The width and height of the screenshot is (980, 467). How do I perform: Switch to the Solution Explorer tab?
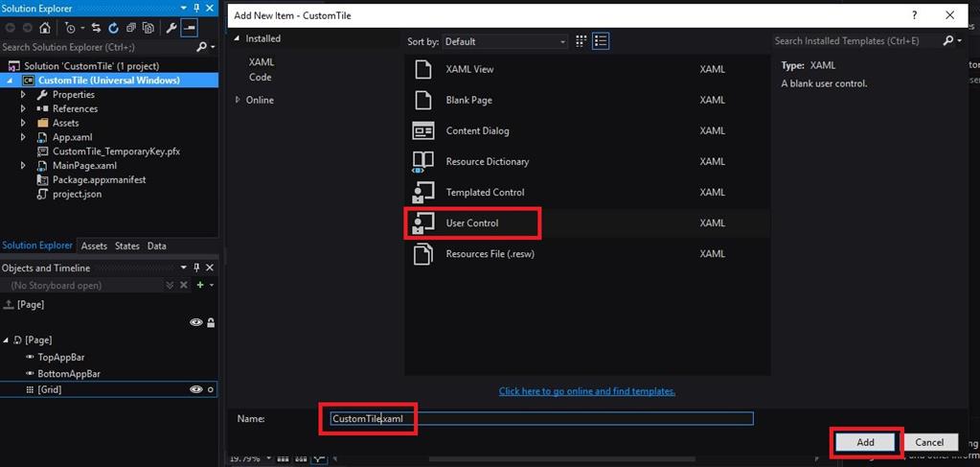[x=37, y=246]
